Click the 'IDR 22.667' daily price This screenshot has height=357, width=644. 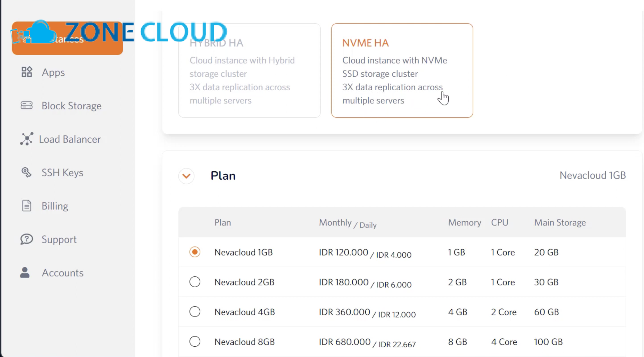(397, 344)
